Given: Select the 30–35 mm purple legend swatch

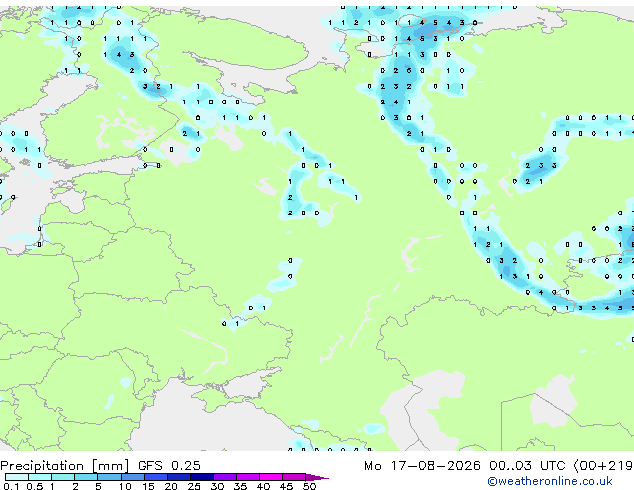Looking at the screenshot, I should (225, 477).
